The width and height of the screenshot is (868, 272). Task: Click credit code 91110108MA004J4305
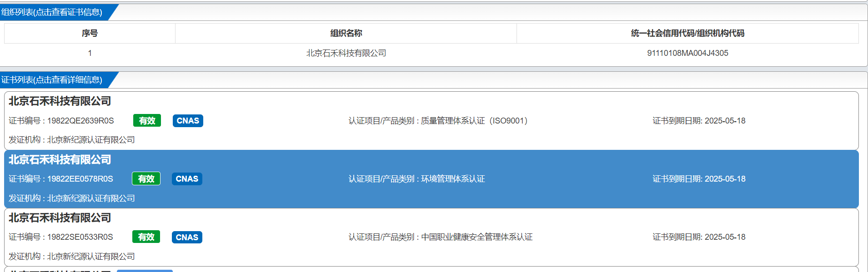click(687, 53)
